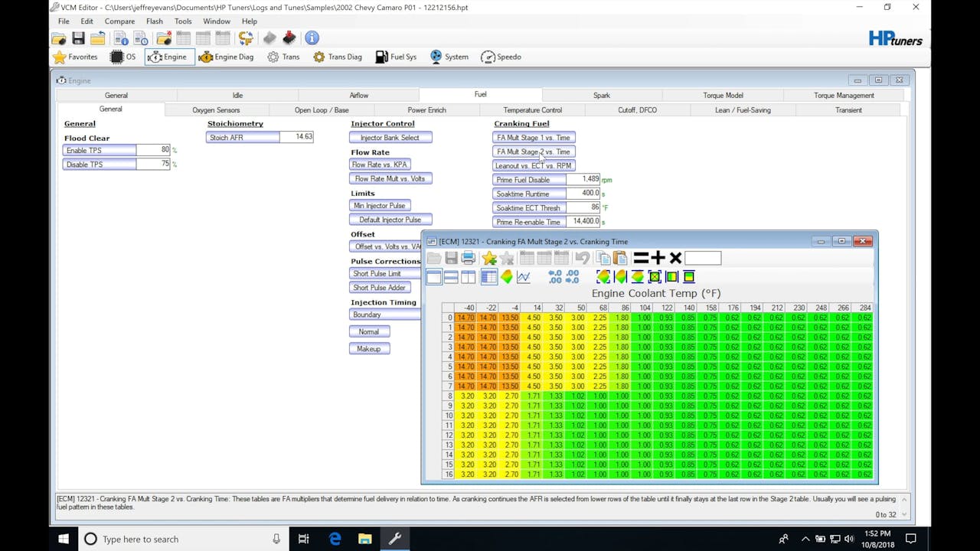Image resolution: width=980 pixels, height=551 pixels.
Task: Paste values using the clipboard icon
Action: 620,258
